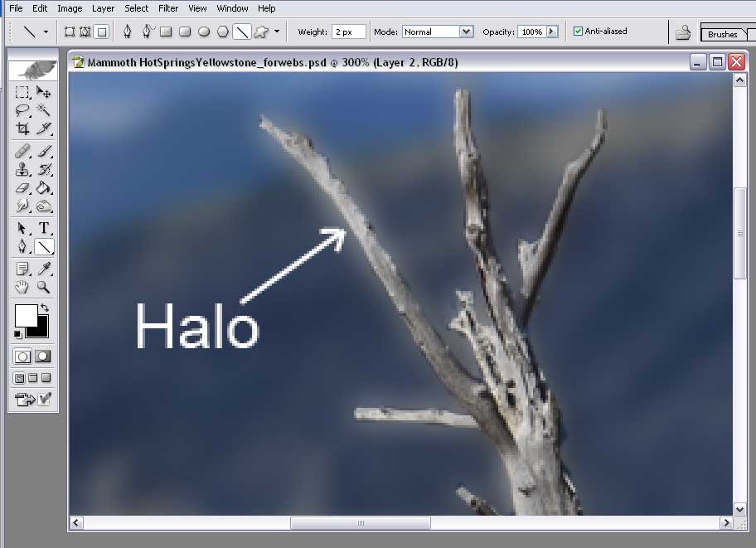The image size is (756, 548).
Task: Pick the Clone Stamp tool
Action: [x=23, y=170]
